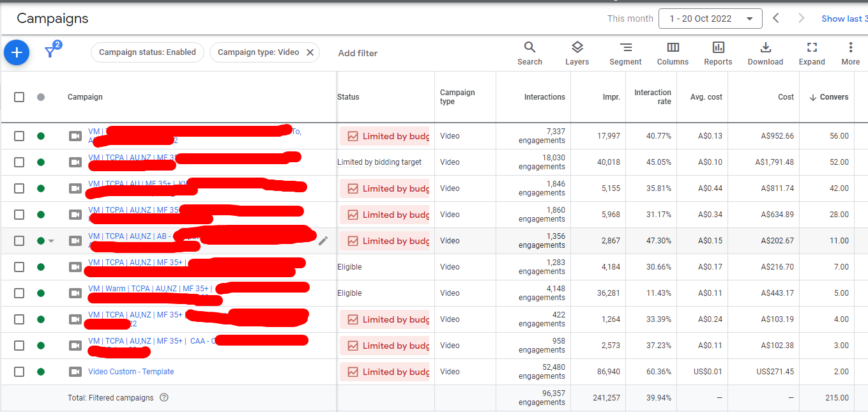The height and width of the screenshot is (412, 868).
Task: Open the More three-dot menu
Action: pyautogui.click(x=850, y=53)
